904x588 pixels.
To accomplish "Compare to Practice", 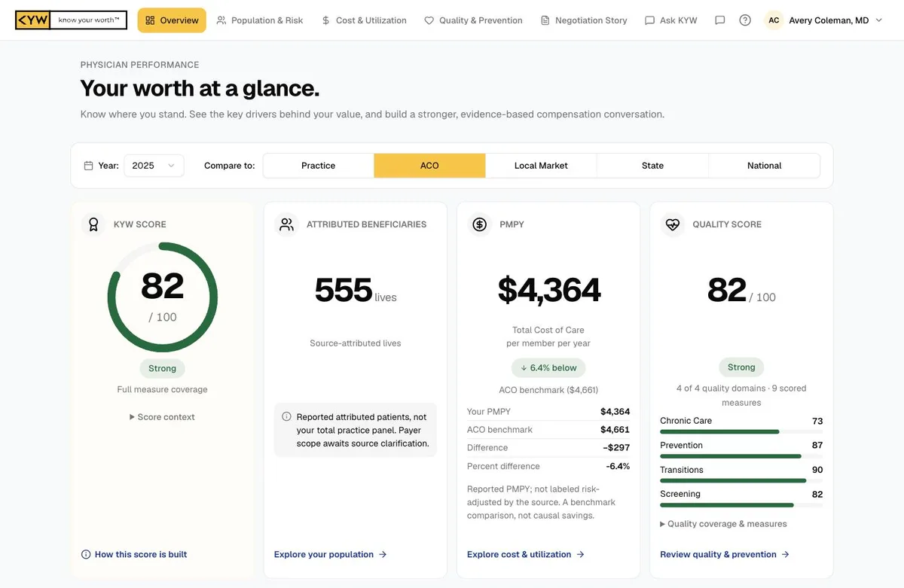I will 319,166.
